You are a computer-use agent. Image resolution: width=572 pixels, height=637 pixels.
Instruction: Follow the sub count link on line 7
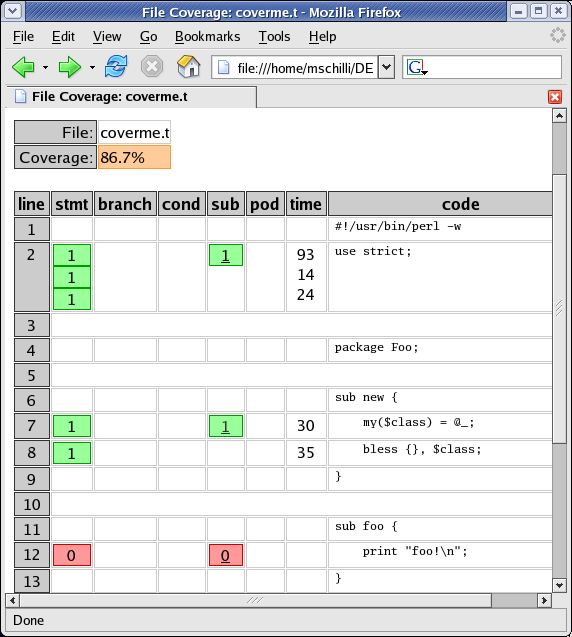[x=225, y=426]
